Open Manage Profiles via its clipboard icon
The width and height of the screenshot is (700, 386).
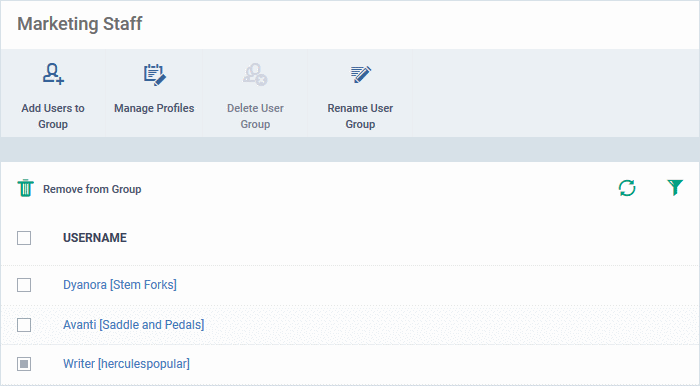[154, 75]
